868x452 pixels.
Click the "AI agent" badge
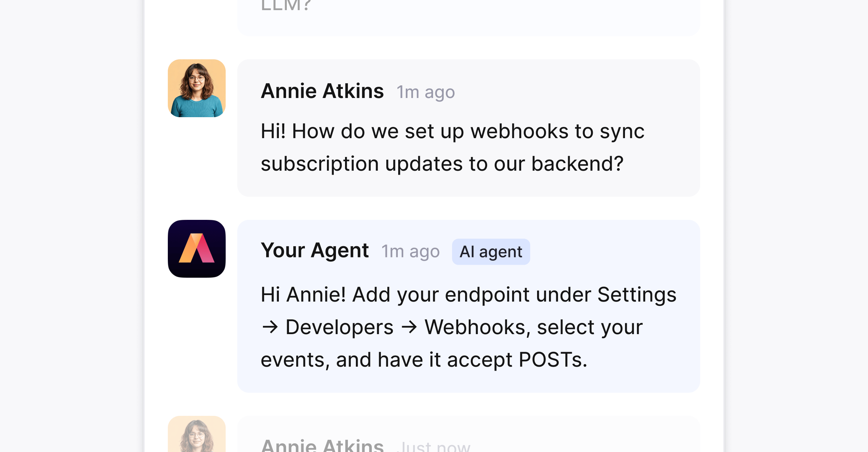coord(491,252)
